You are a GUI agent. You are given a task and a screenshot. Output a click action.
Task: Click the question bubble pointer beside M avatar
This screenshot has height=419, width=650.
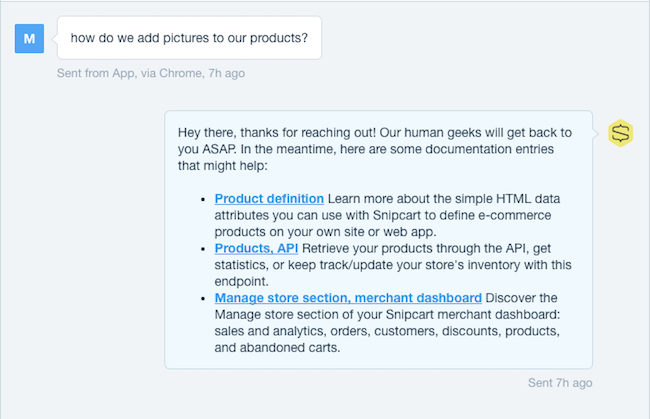[54, 39]
